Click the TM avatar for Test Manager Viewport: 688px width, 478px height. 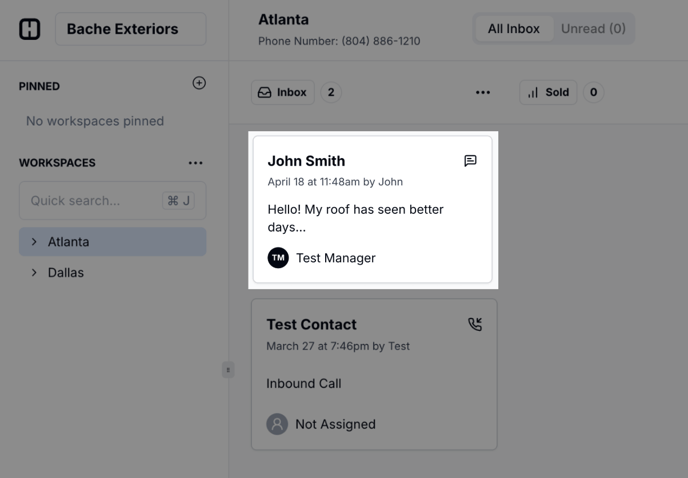coord(278,258)
